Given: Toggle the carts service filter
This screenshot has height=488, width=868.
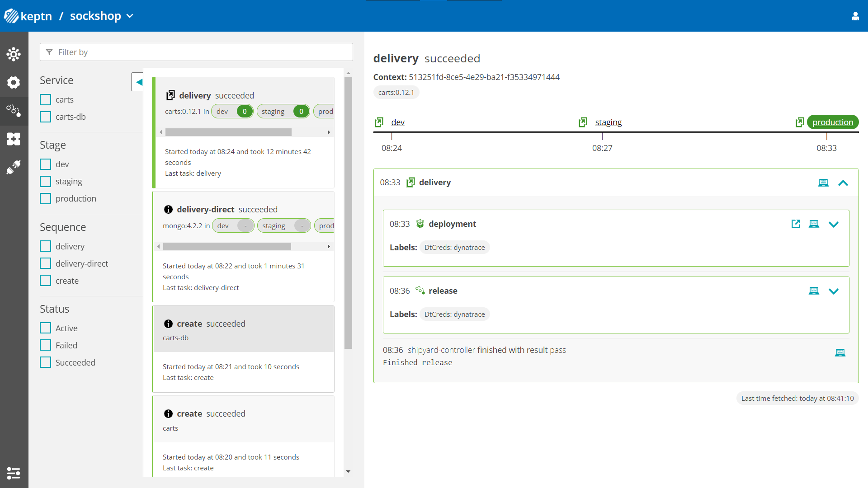Looking at the screenshot, I should pyautogui.click(x=46, y=99).
